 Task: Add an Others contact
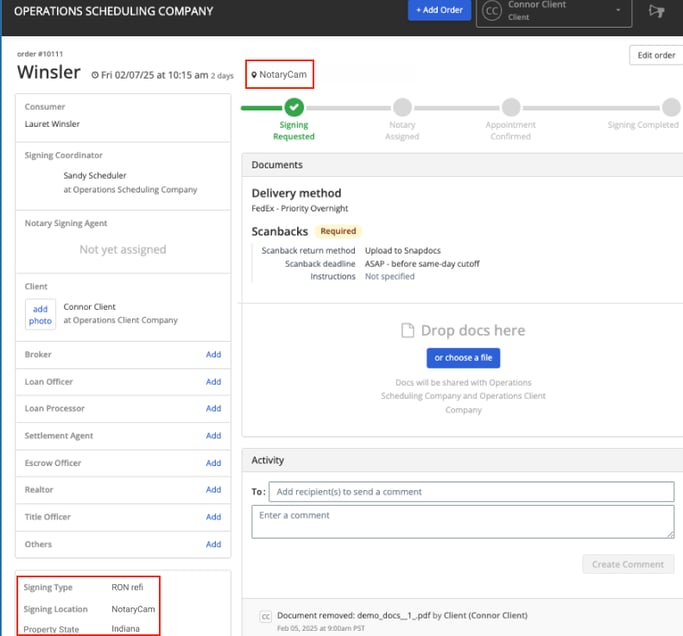click(x=213, y=545)
